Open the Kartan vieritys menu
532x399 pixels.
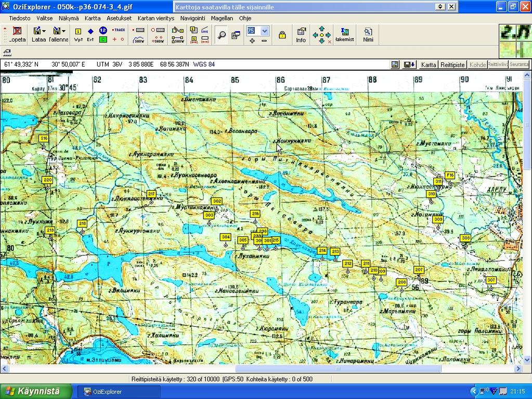[156, 18]
